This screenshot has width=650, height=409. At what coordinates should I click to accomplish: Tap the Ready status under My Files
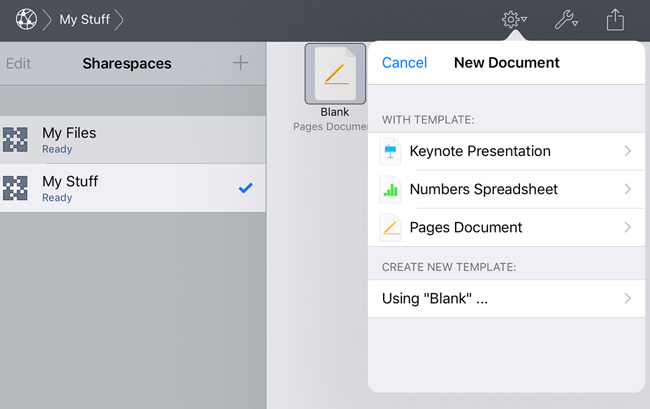pyautogui.click(x=57, y=149)
